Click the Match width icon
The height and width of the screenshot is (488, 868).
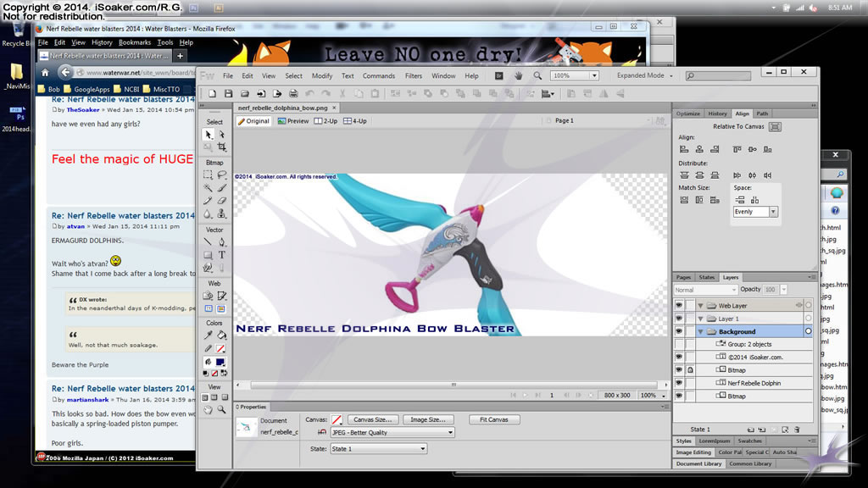tap(684, 200)
